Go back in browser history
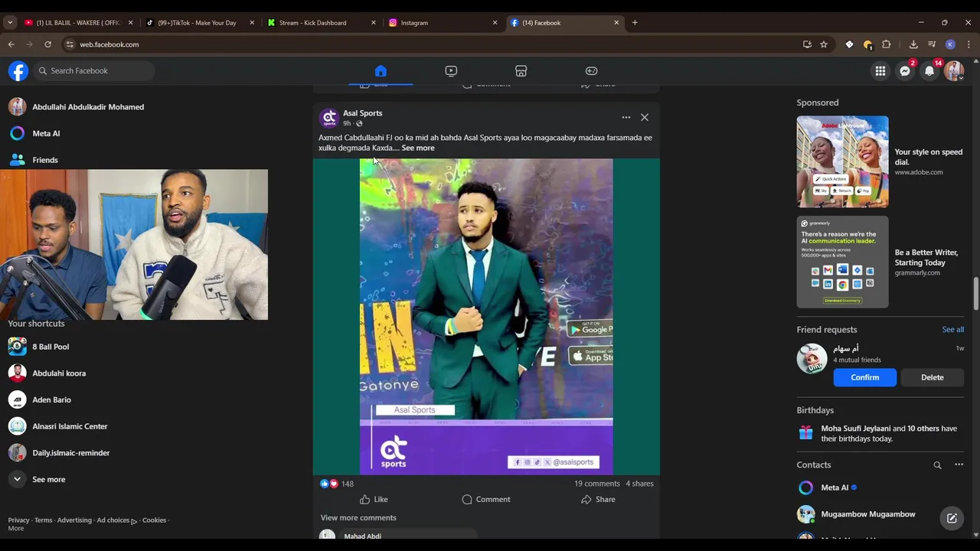 pyautogui.click(x=11, y=44)
